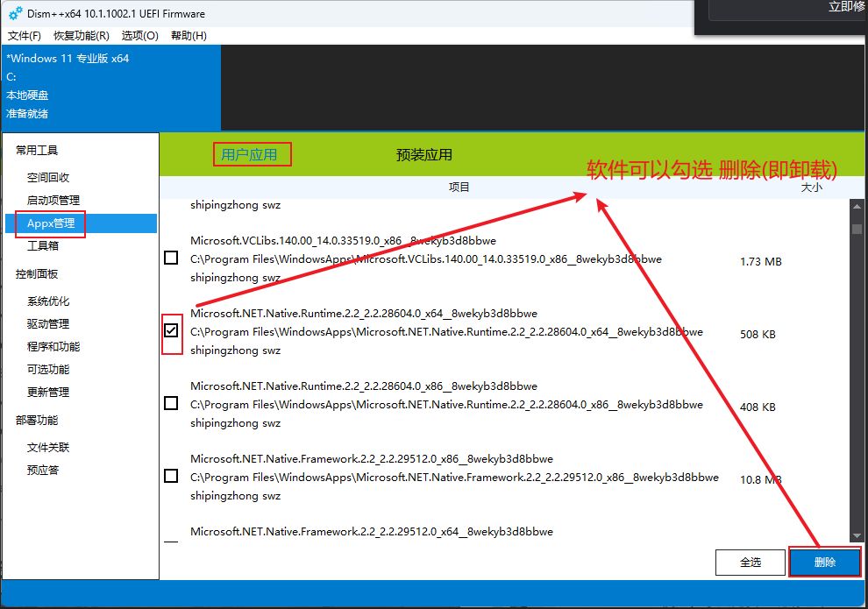868x609 pixels.
Task: Open the 文件(F) menu
Action: tap(25, 36)
